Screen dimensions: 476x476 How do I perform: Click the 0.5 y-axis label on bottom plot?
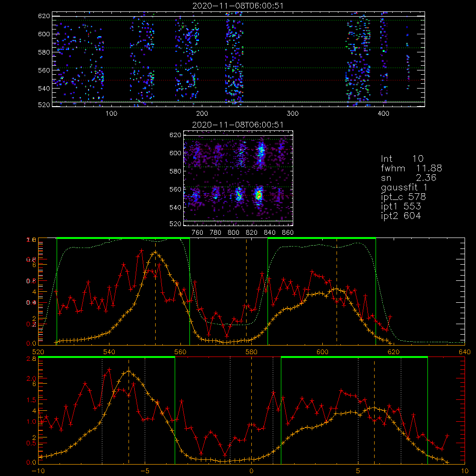click(31, 443)
